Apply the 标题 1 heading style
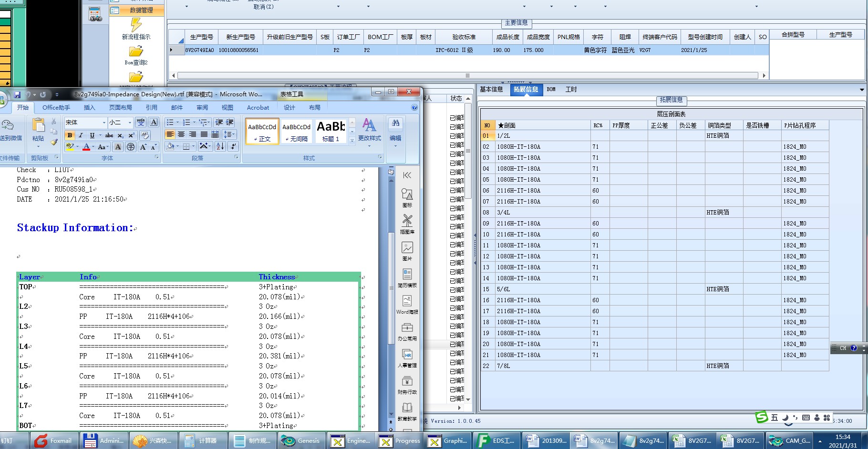 pos(331,131)
